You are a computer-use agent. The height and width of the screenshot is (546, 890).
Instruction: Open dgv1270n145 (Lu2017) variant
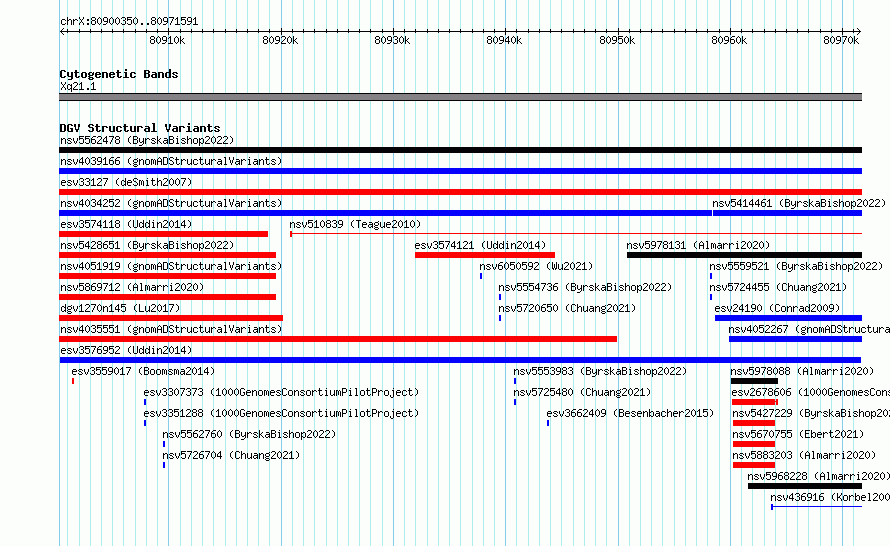120,308
